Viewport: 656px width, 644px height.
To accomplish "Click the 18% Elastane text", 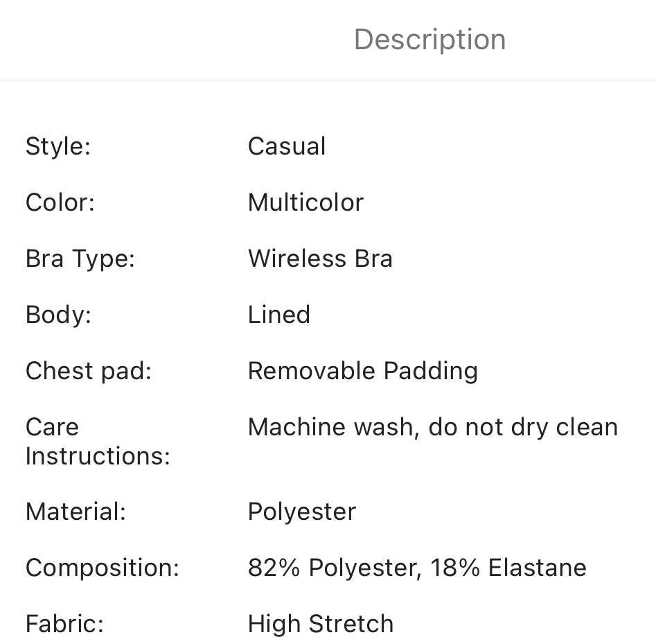I will click(508, 568).
